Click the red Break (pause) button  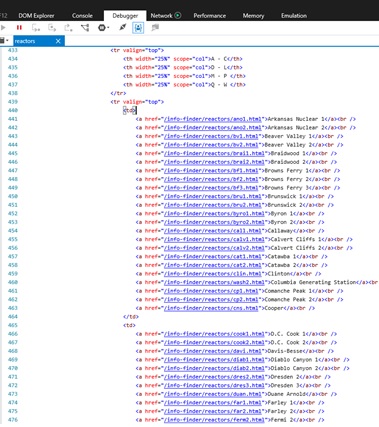coord(19,28)
